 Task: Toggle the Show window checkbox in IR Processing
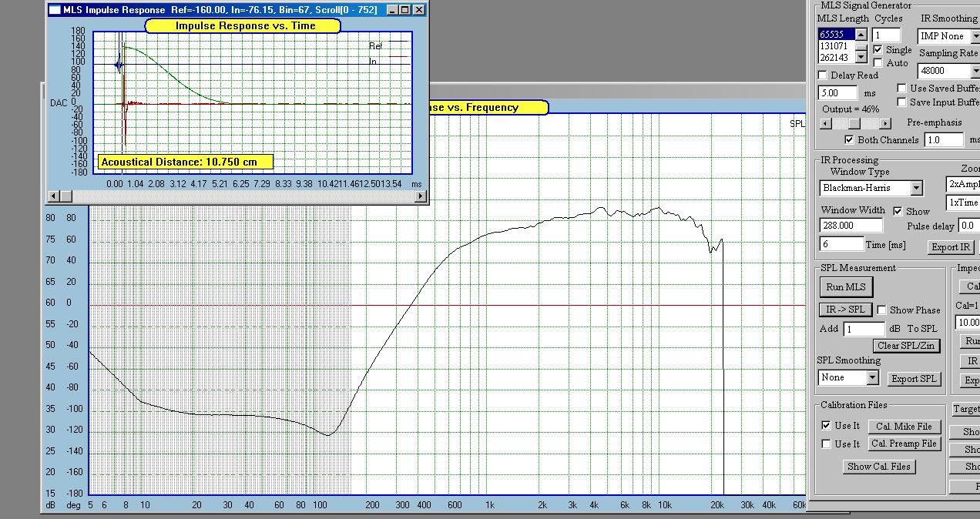[x=898, y=211]
